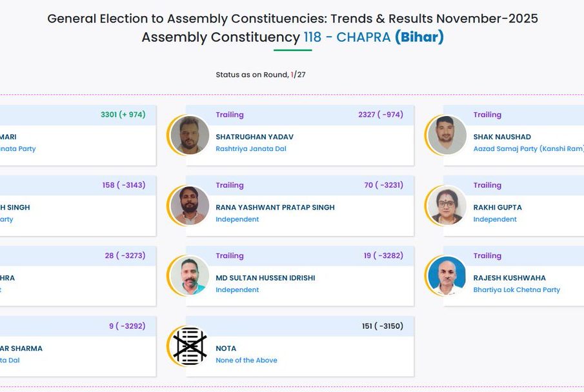Click MD Sultan Hussen Idrishi's photo
This screenshot has height=392, width=584.
tap(190, 276)
